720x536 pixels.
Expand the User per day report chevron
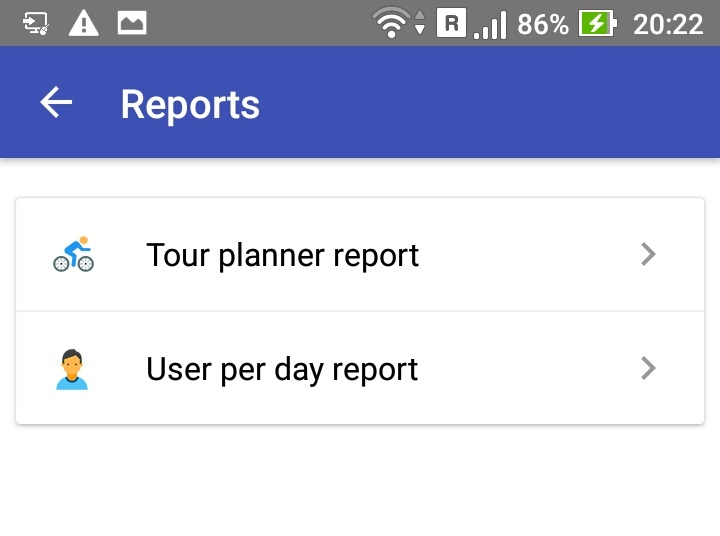point(648,368)
